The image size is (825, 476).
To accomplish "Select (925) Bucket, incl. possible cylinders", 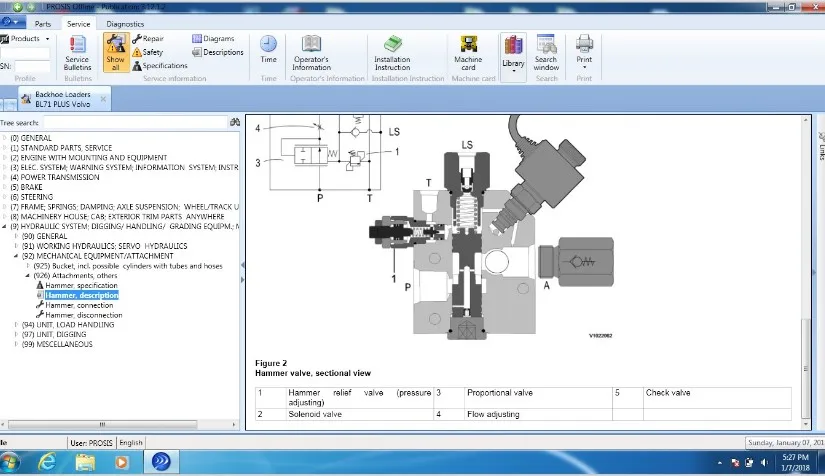I will (128, 266).
